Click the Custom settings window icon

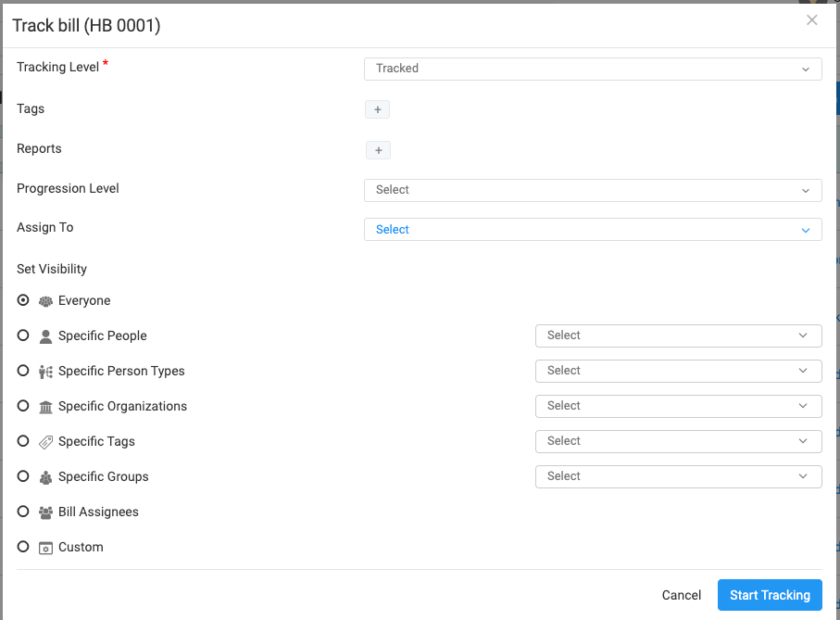tap(45, 549)
